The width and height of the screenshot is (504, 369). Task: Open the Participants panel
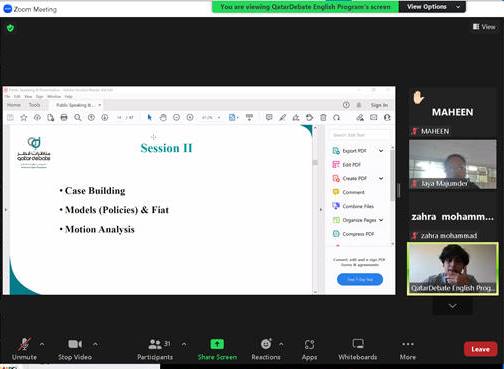155,349
